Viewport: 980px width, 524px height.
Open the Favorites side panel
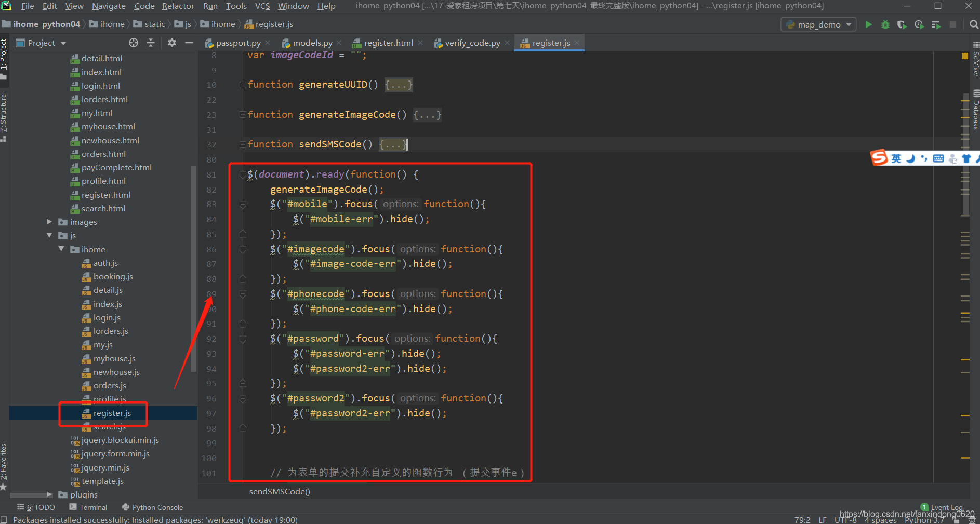coord(4,466)
